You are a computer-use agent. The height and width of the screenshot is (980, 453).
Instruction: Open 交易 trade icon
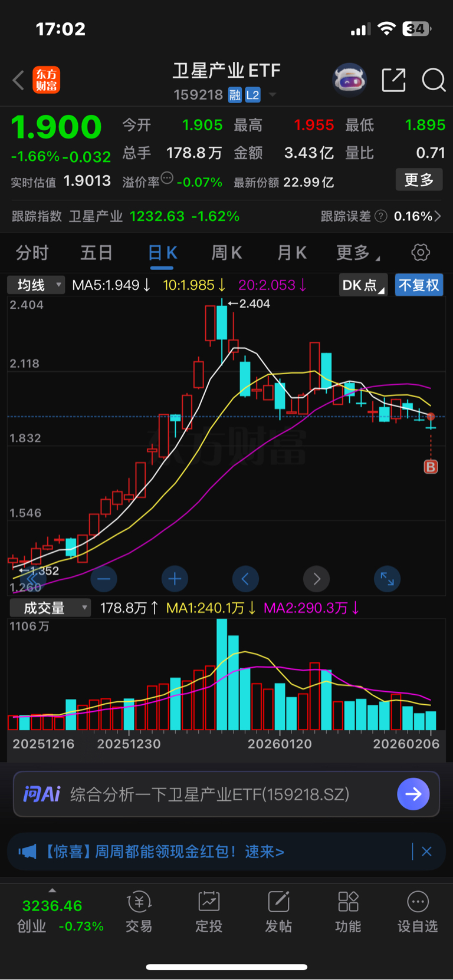point(139,912)
